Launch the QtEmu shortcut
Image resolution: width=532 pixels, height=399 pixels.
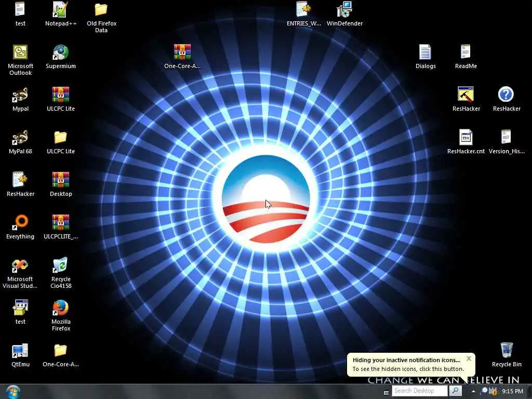[20, 355]
